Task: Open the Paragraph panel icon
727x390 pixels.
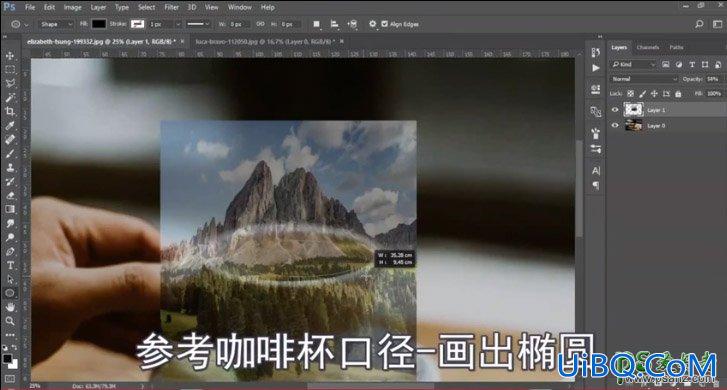Action: pyautogui.click(x=596, y=185)
